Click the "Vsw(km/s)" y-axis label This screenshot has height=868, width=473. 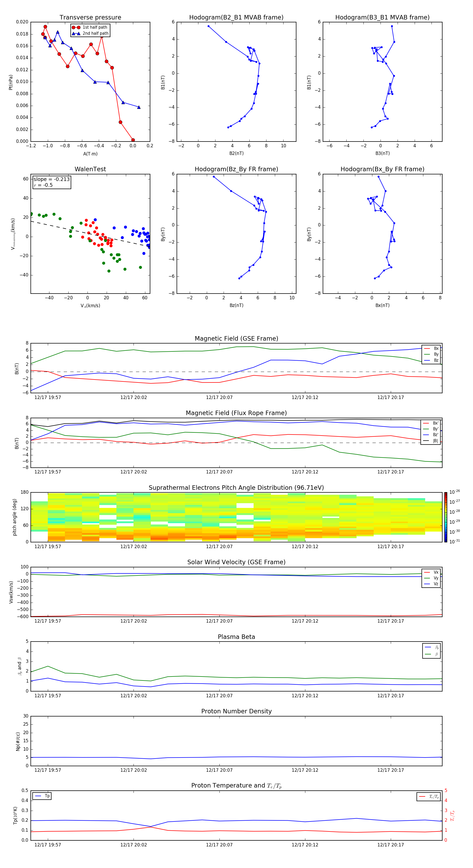(x=11, y=592)
